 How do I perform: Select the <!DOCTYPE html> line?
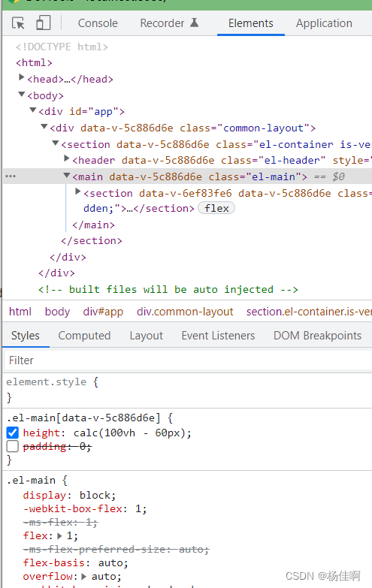click(x=62, y=47)
